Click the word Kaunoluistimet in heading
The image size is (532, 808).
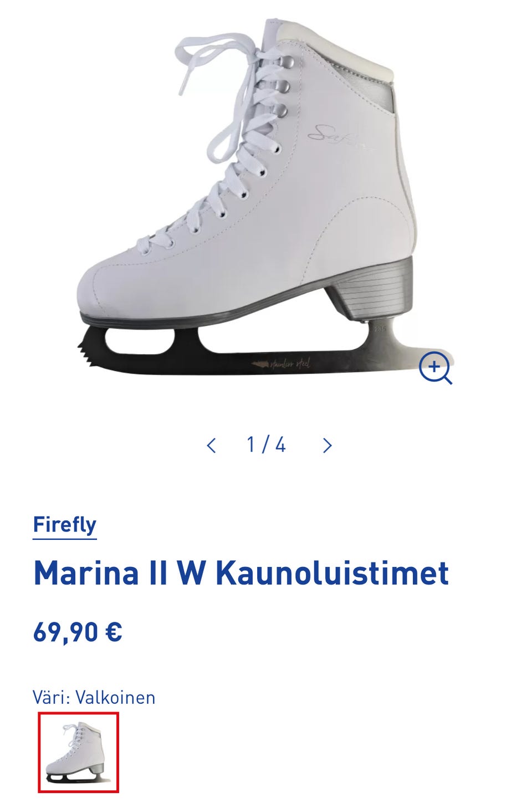[x=332, y=573]
